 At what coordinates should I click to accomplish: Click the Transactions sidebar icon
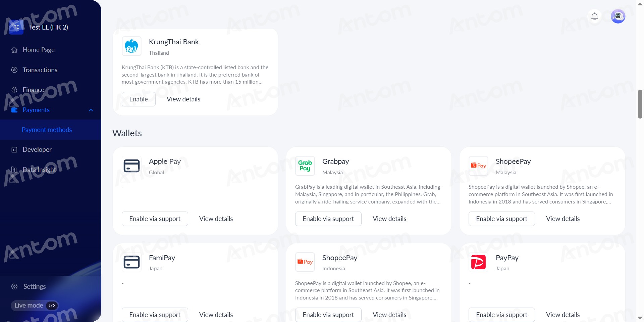14,70
